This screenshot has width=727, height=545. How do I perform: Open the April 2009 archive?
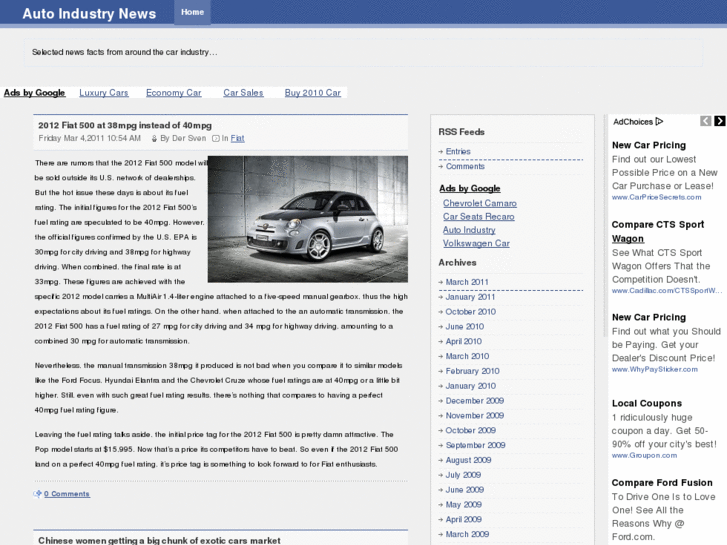[x=464, y=519]
